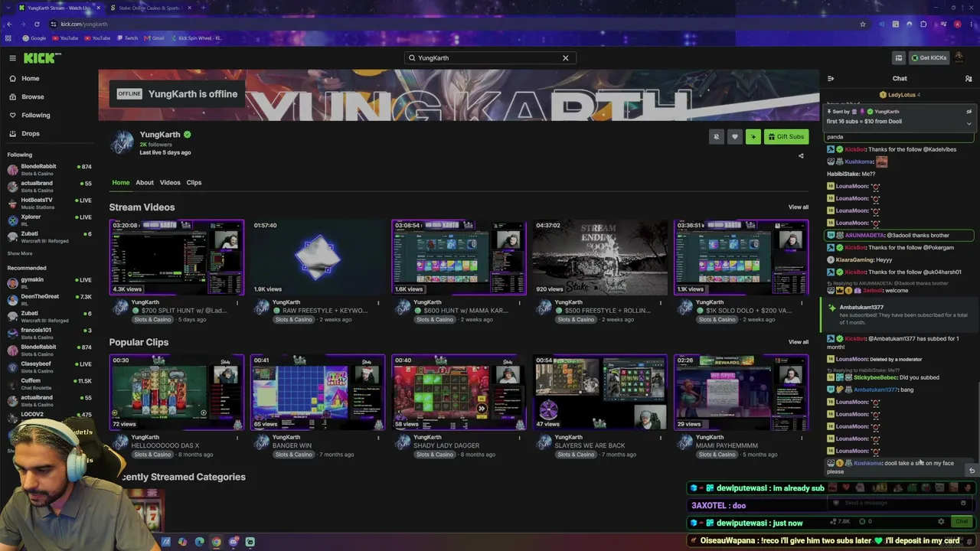This screenshot has height=551, width=980.
Task: Switch to the Clips tab
Action: coord(194,182)
